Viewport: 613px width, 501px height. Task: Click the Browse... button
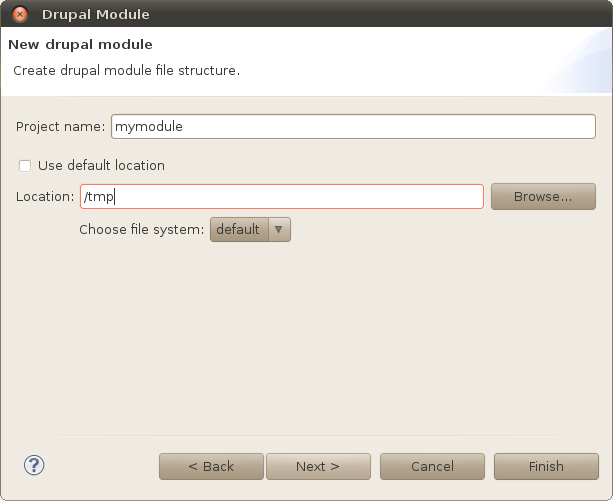543,197
